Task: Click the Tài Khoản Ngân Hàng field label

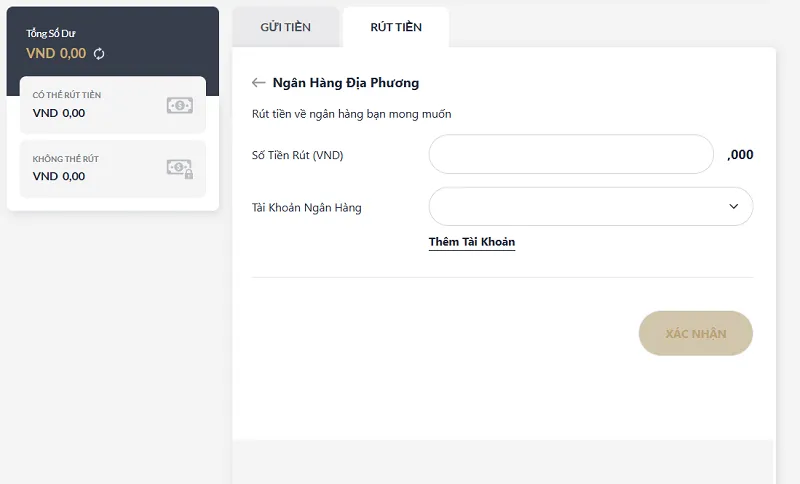Action: [x=307, y=208]
